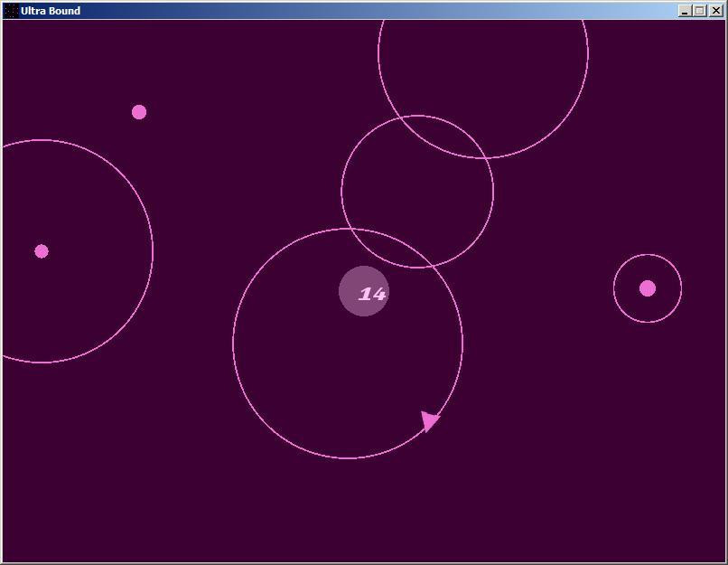Click the empty space between the two dots
728x565 pixels.
pyautogui.click(x=90, y=181)
